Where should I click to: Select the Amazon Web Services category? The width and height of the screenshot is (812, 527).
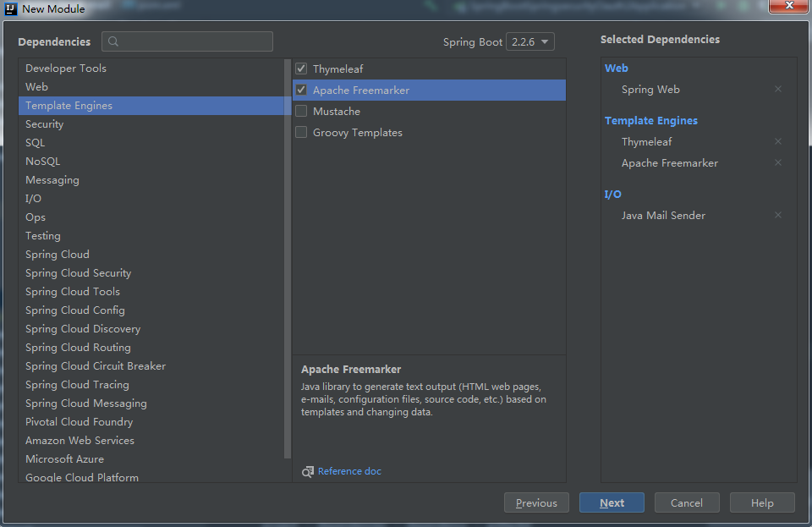(x=151, y=441)
